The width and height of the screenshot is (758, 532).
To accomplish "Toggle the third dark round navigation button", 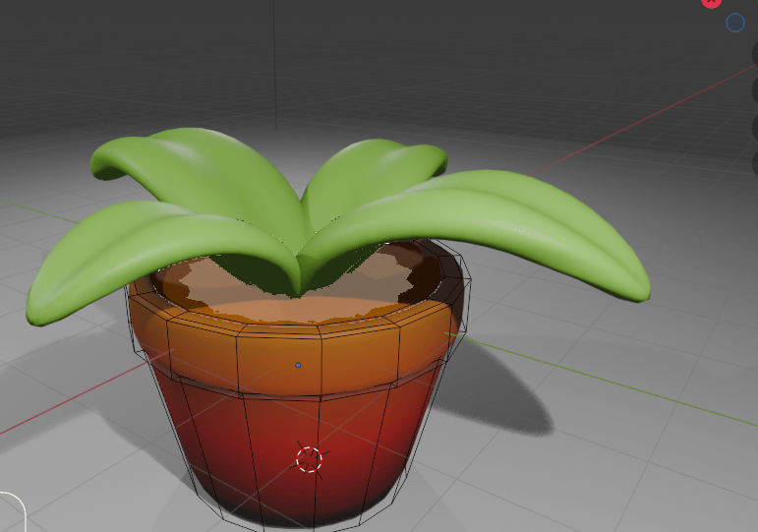I will pyautogui.click(x=754, y=127).
